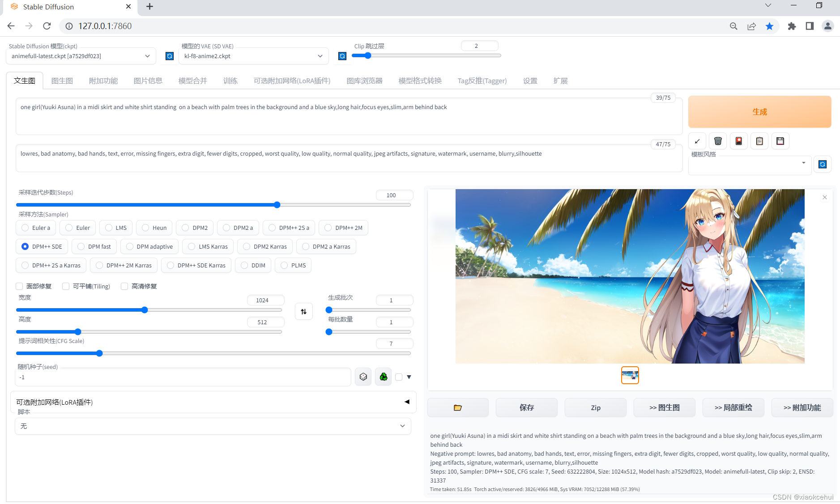Viewport: 840px width, 504px height.
Task: Reload the browser page
Action: 47,26
